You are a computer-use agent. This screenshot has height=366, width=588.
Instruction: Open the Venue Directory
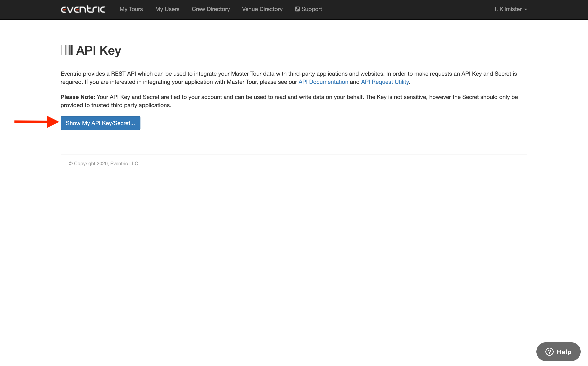pyautogui.click(x=262, y=9)
